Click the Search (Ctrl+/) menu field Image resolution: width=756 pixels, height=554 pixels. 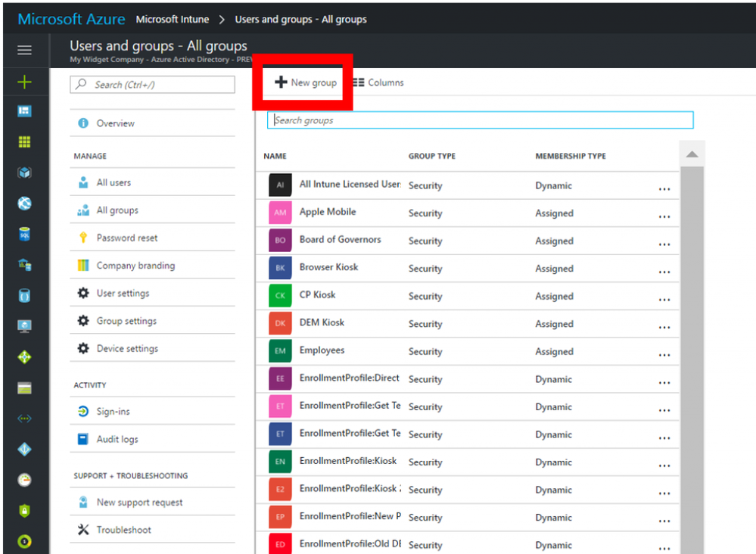[152, 85]
